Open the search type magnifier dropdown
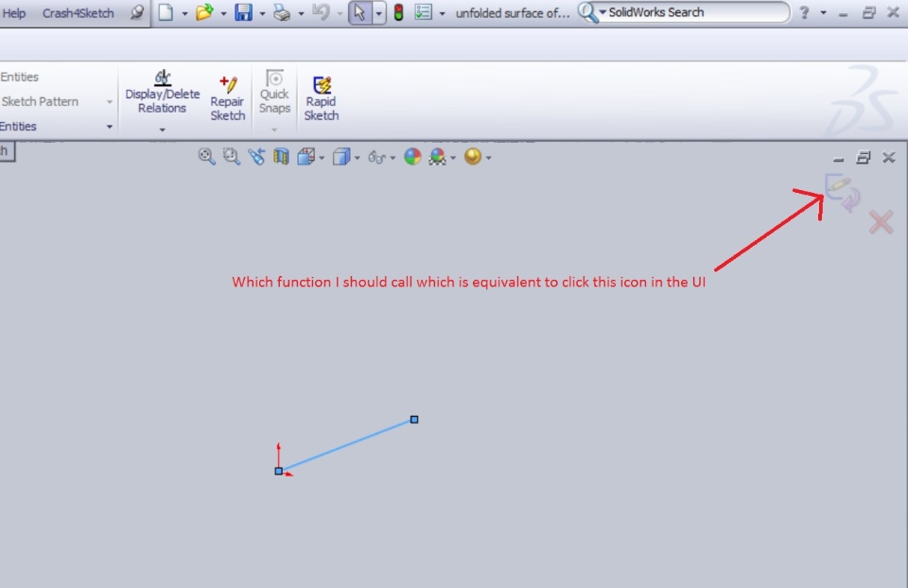 [x=592, y=12]
